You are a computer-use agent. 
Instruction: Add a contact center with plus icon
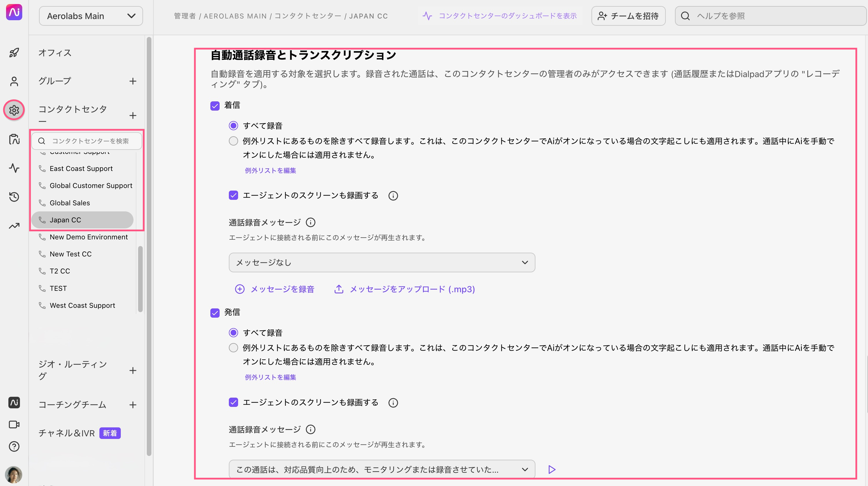pos(133,116)
